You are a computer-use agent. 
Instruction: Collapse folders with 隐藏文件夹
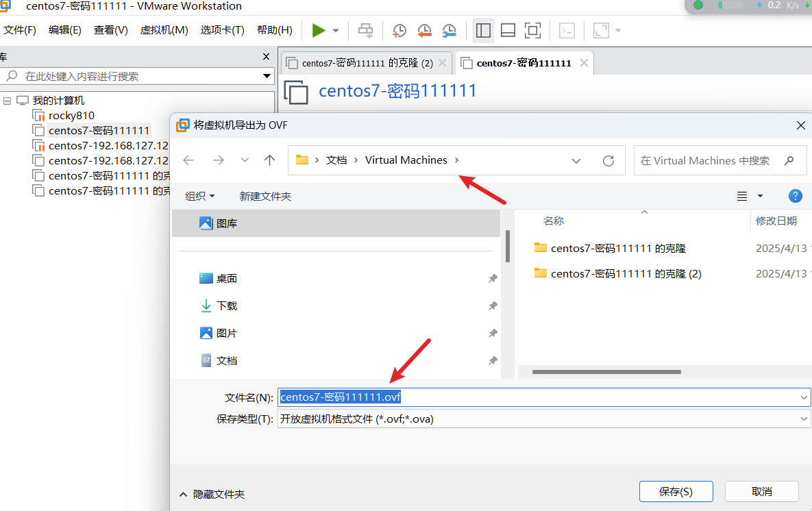[x=212, y=495]
